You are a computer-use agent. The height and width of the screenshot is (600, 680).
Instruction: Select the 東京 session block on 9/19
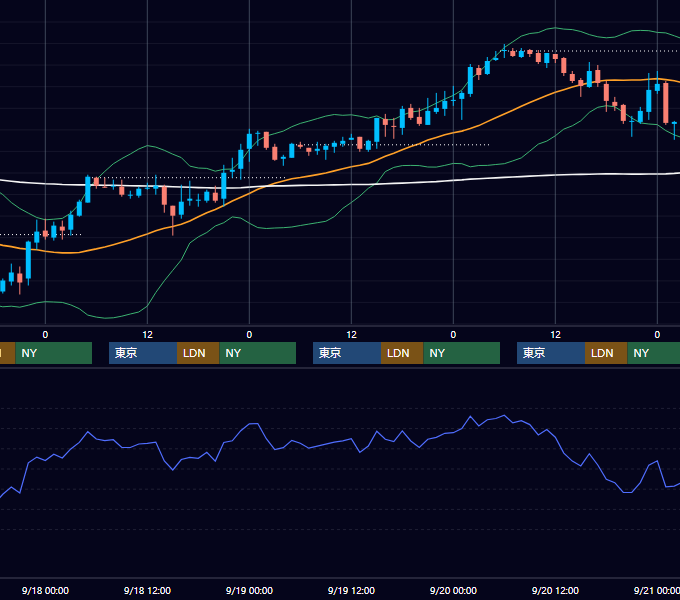point(347,353)
